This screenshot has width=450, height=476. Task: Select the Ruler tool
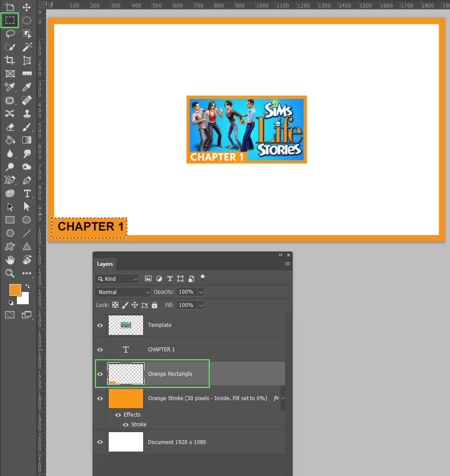click(27, 74)
